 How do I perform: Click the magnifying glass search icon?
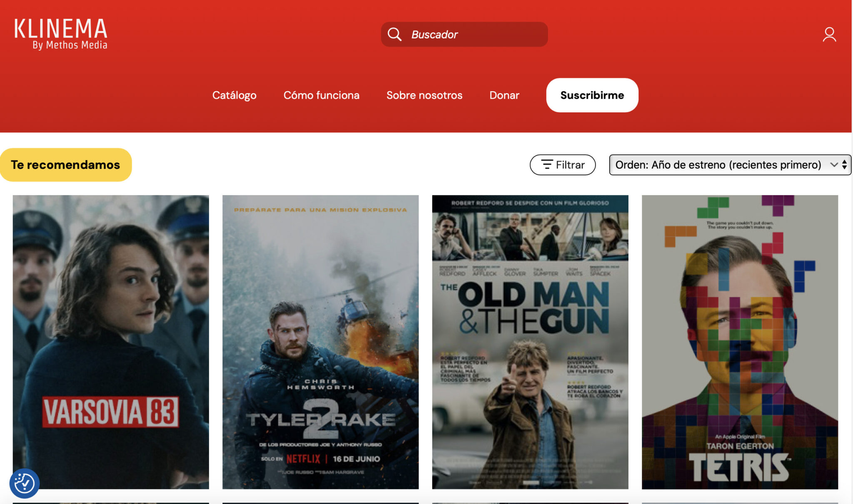click(x=394, y=34)
